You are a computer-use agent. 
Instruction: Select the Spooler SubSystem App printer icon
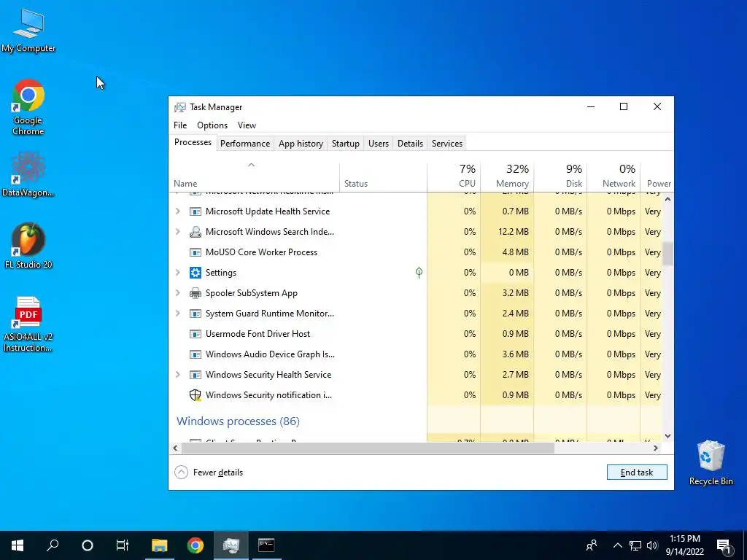[196, 293]
